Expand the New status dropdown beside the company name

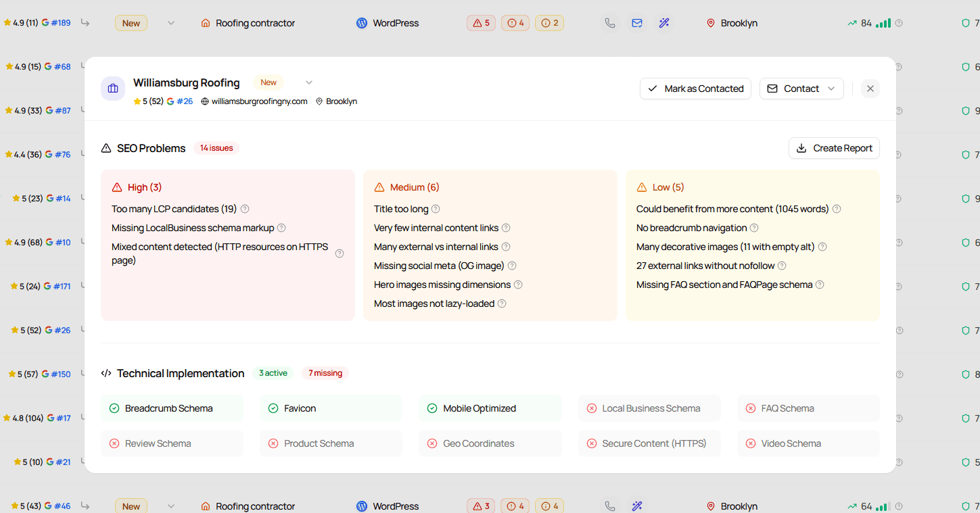click(309, 82)
